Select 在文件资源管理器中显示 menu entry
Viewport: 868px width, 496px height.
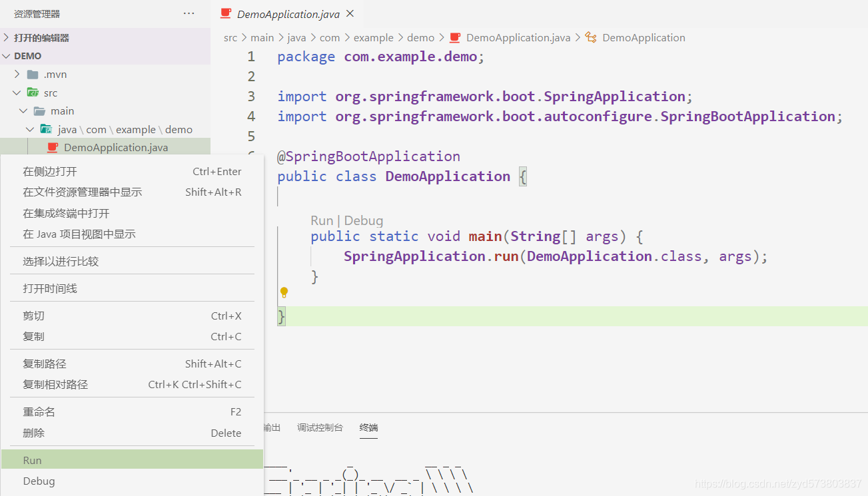coord(132,192)
